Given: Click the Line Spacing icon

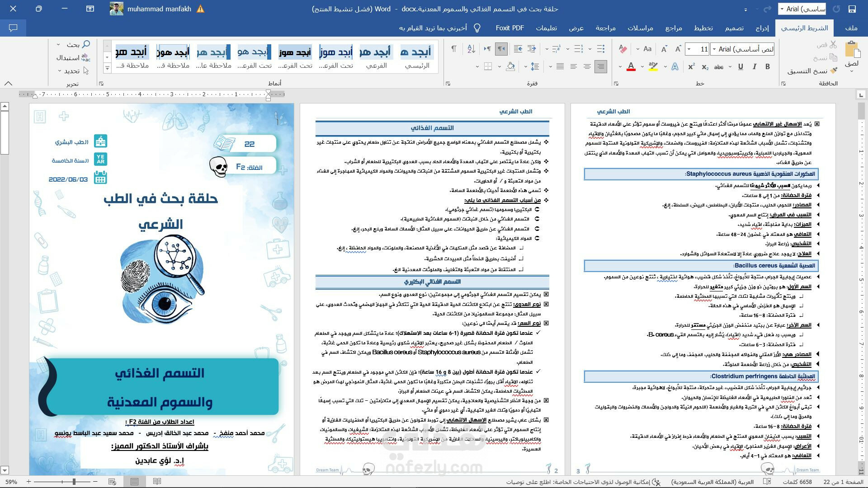Looking at the screenshot, I should point(535,67).
